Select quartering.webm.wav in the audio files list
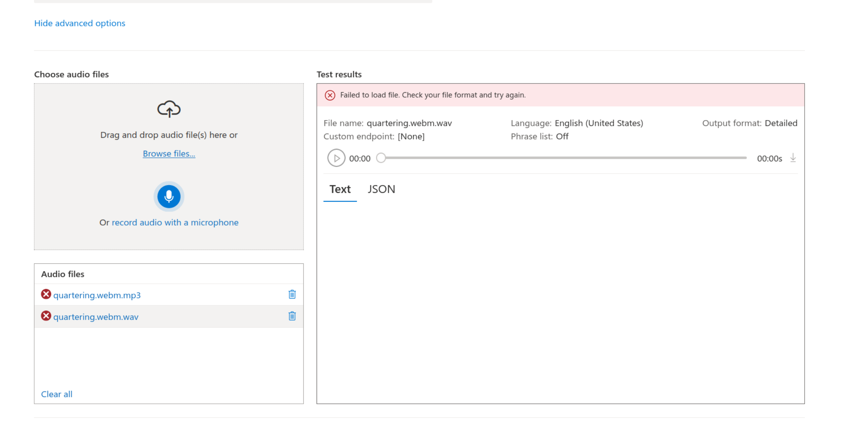 click(96, 317)
